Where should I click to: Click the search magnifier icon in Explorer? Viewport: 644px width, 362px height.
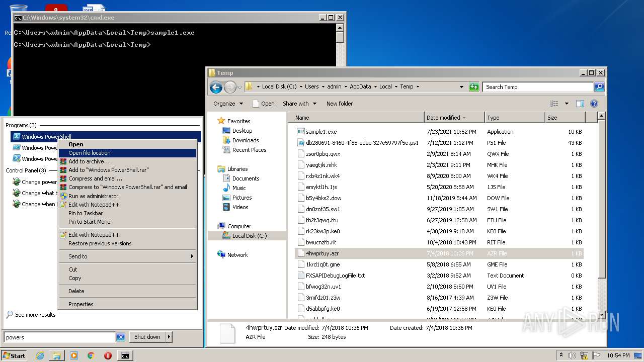(599, 87)
